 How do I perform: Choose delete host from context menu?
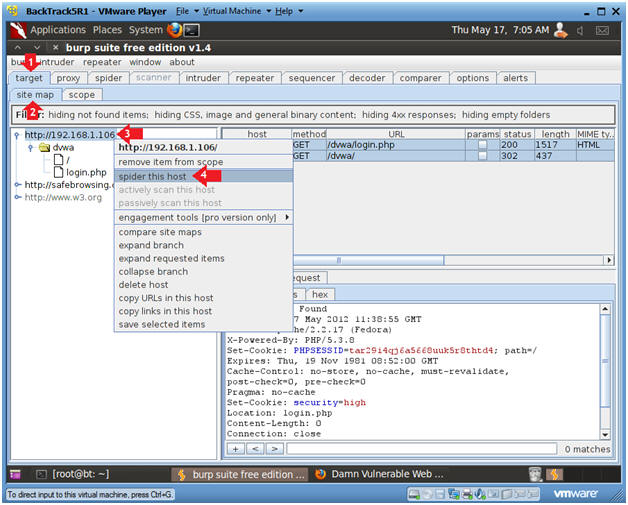tap(204, 285)
